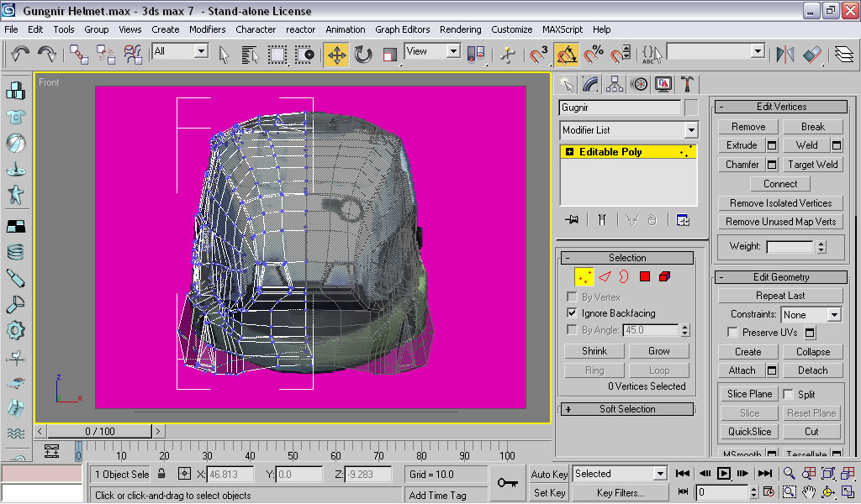Screen dimensions: 861x504
Task: Select the Move tool in toolbar
Action: (x=336, y=55)
